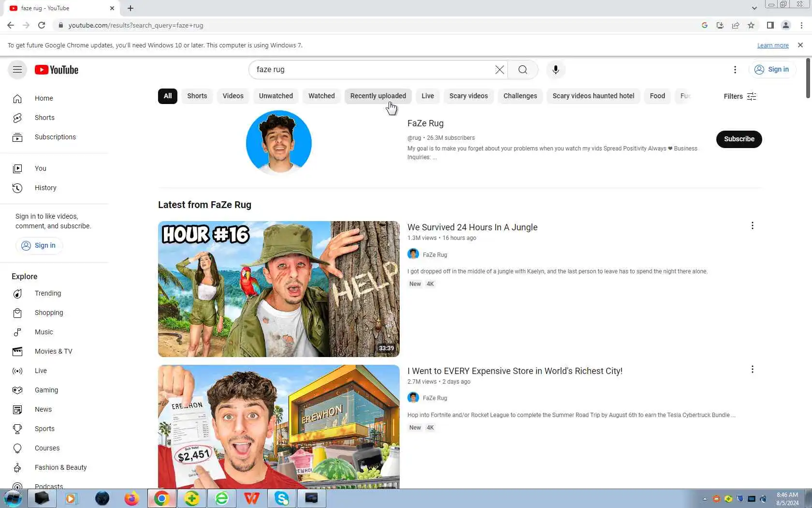Open We Survived 24 Hours In A Jungle

[x=472, y=227]
